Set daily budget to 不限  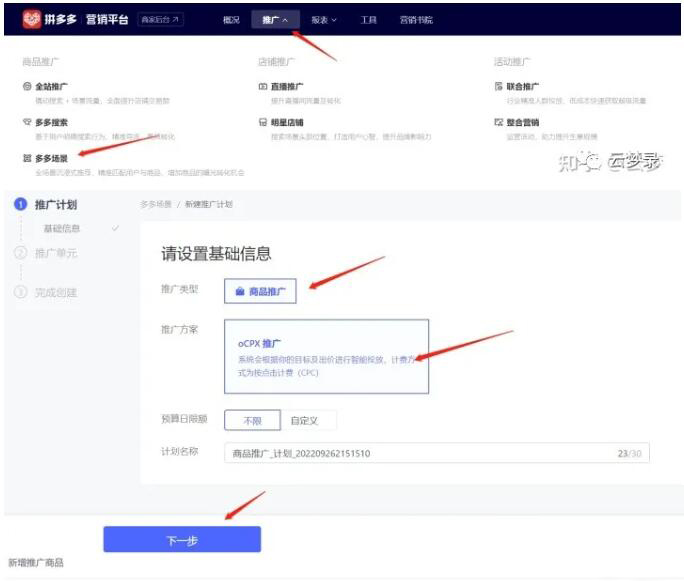pos(252,420)
